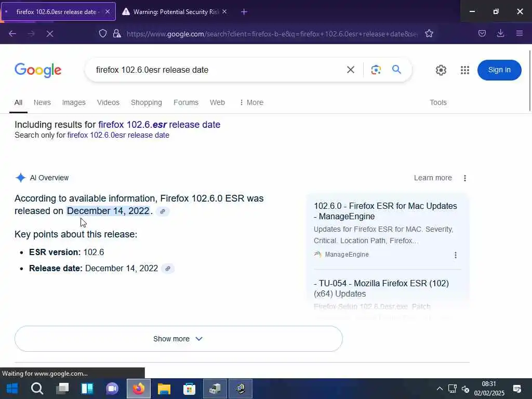Open 102.6.0 Firefox ESR for Mac Updates result
Screen dimensions: 532x399
pos(385,211)
